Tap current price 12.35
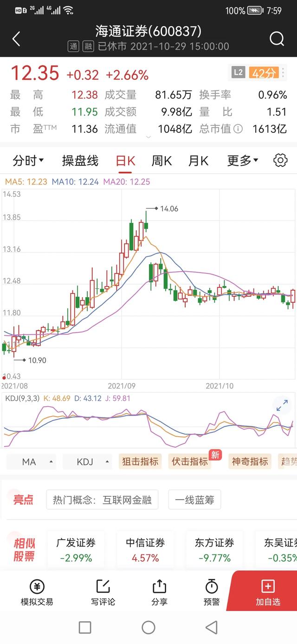This screenshot has height=644, width=297. [35, 73]
